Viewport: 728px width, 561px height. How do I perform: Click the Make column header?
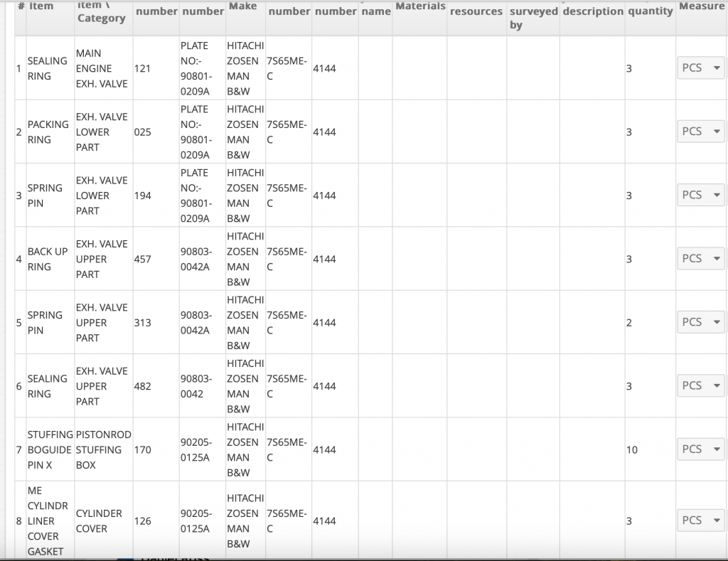pos(242,6)
